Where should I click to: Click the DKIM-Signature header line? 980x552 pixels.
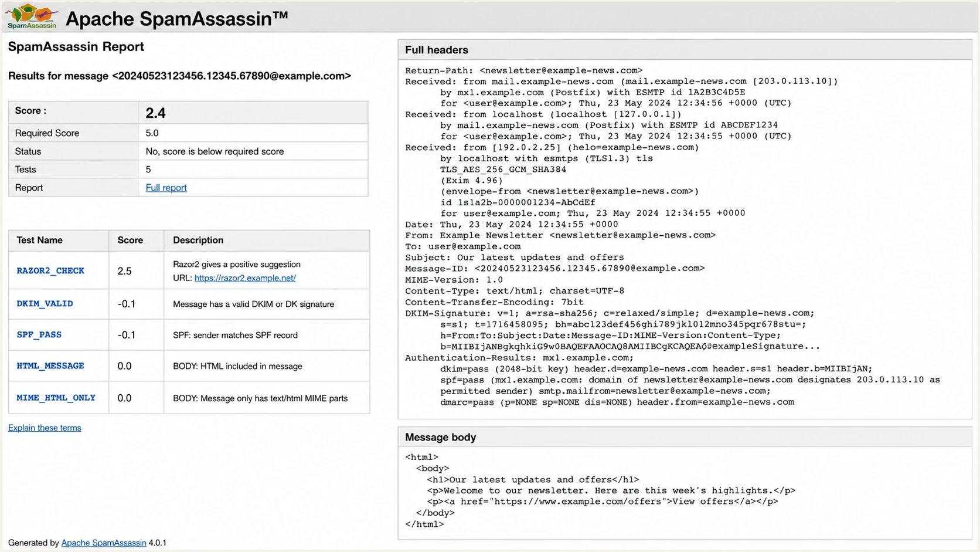click(x=610, y=313)
